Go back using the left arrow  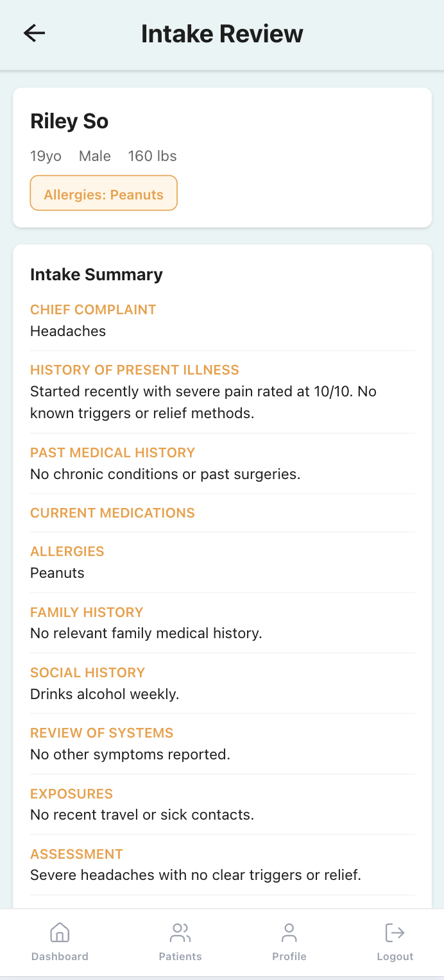(x=35, y=33)
